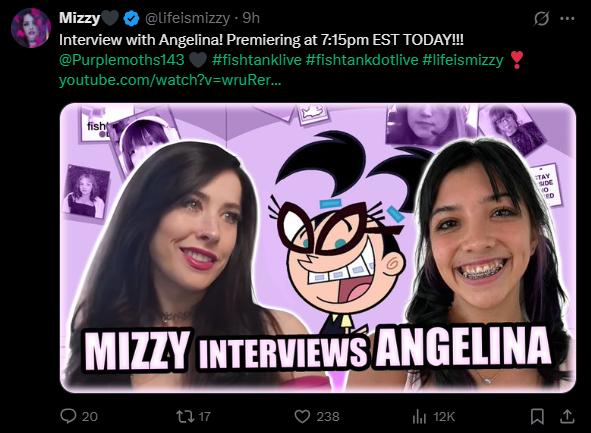Viewport: 591px width, 433px height.
Task: Open the Mizzy Interviews Angelina thumbnail
Action: [x=318, y=248]
